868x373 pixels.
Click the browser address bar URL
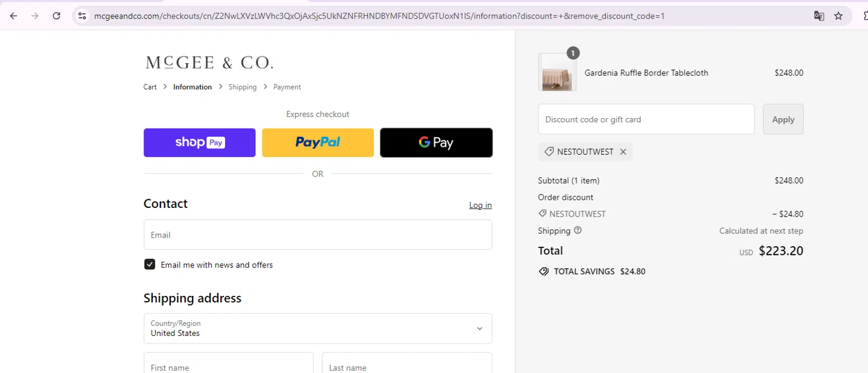pos(379,16)
